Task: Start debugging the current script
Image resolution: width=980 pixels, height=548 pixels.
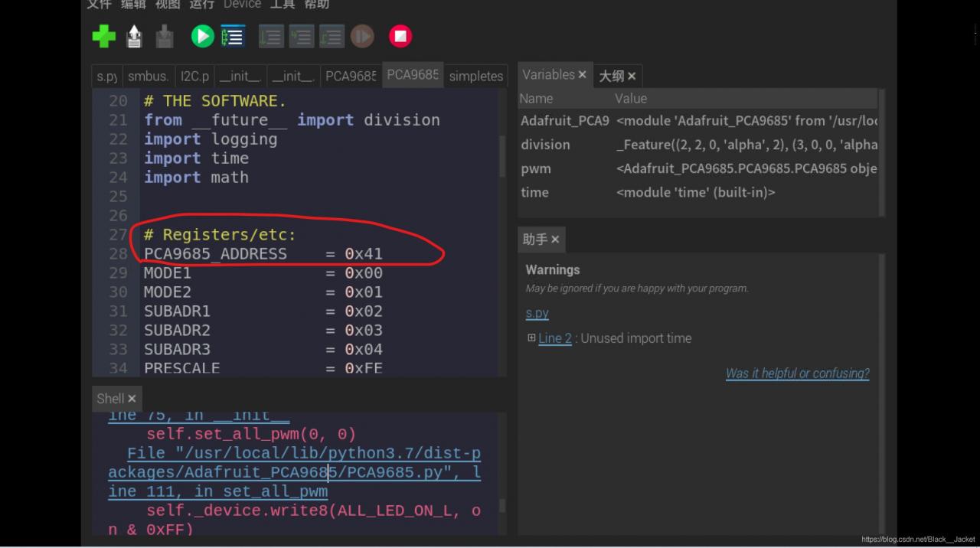Action: pyautogui.click(x=233, y=36)
